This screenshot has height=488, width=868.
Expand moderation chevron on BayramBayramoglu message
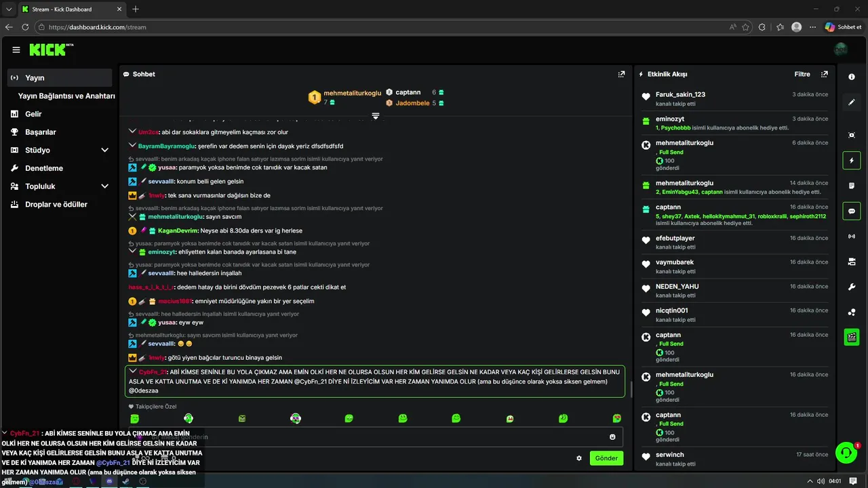[x=132, y=146]
